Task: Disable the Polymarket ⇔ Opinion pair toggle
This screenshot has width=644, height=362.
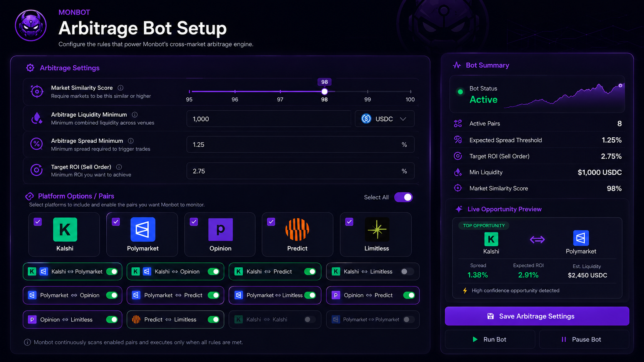Action: click(x=112, y=295)
